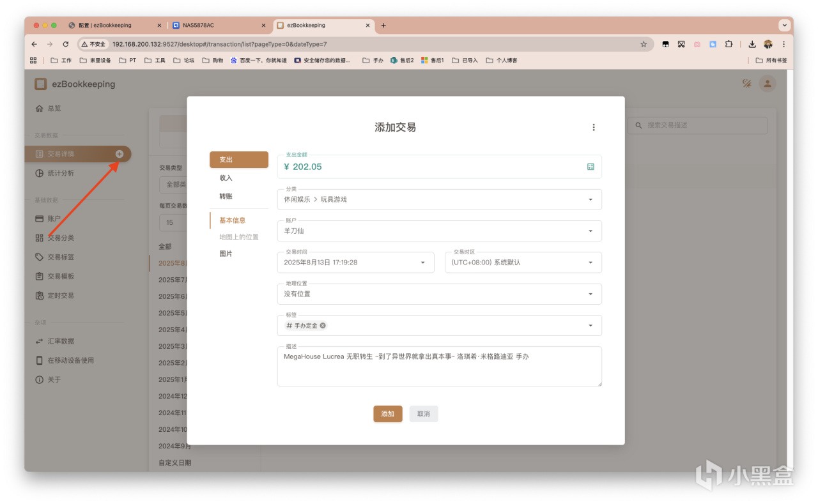Bookmark this page with the star icon
The image size is (818, 504).
[644, 44]
